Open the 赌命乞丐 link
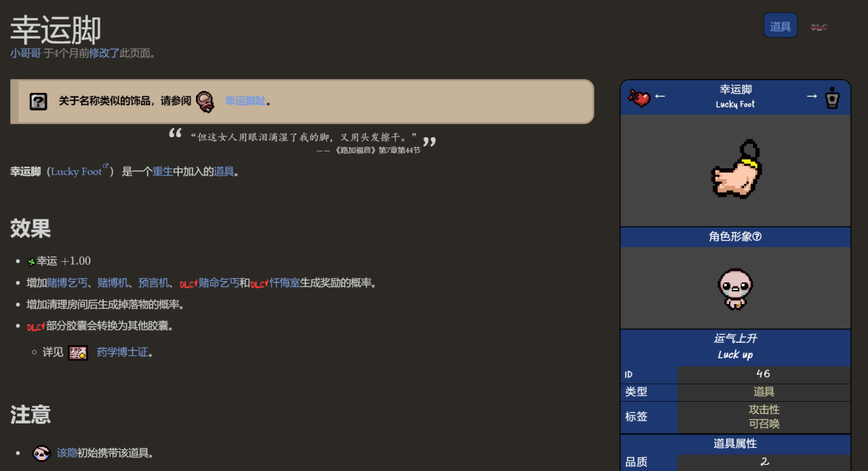The image size is (868, 471). [x=219, y=283]
